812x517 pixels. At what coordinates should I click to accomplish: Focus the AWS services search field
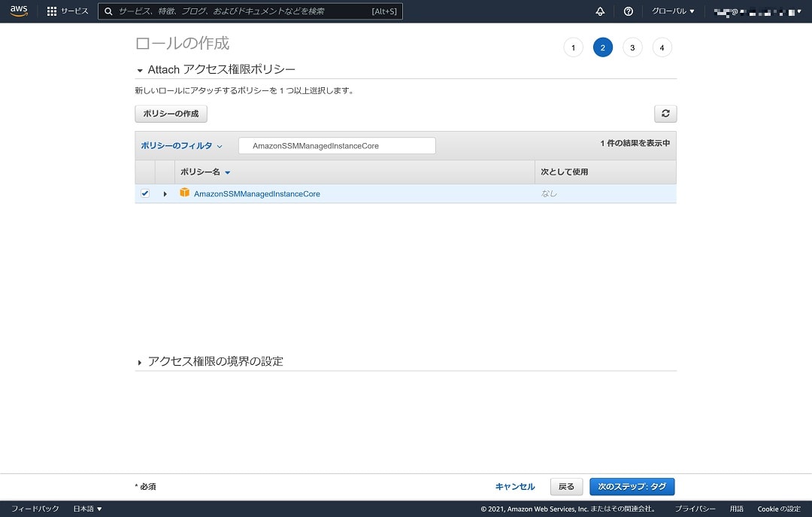tap(250, 11)
